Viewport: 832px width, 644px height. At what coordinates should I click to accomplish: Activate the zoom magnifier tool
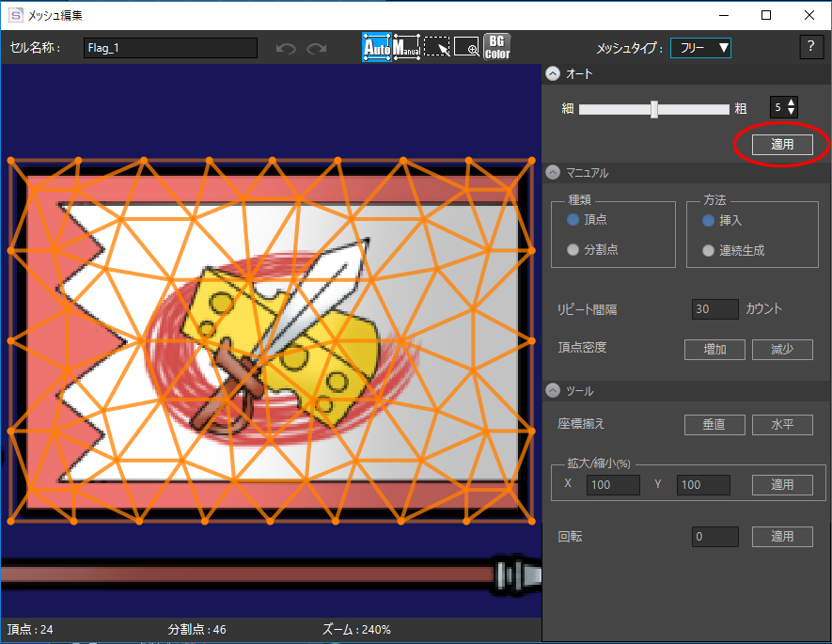tap(466, 47)
